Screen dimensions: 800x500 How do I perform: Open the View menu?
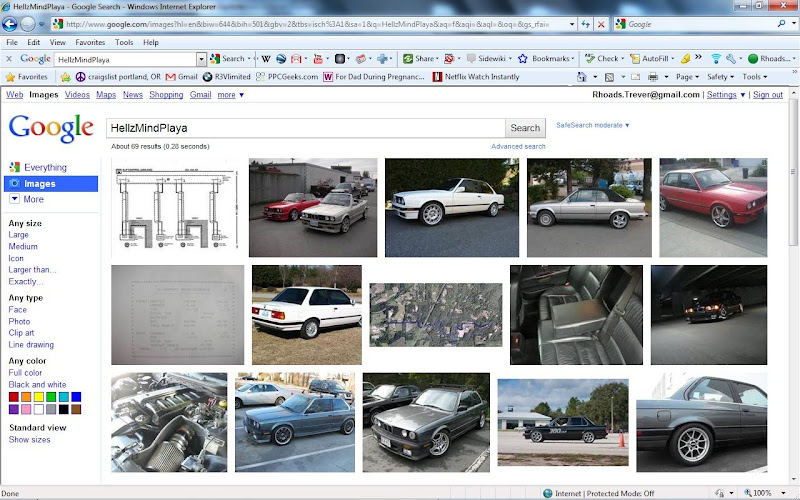pos(58,43)
